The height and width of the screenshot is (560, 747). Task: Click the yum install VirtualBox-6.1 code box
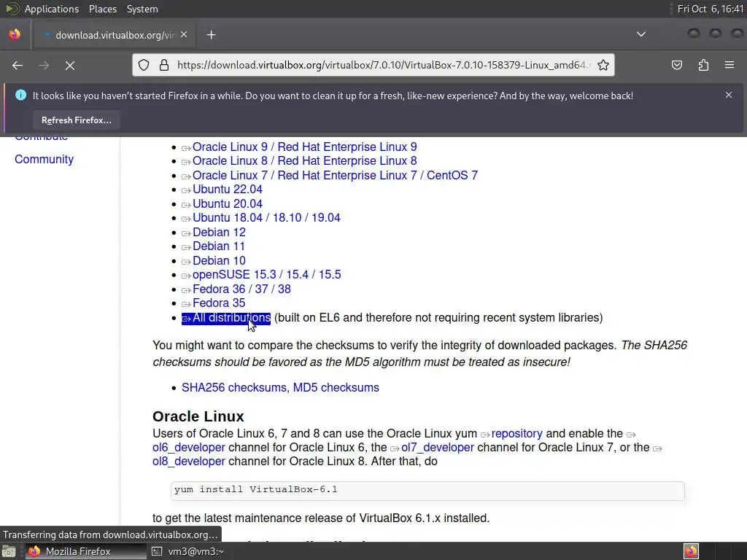[x=427, y=491]
